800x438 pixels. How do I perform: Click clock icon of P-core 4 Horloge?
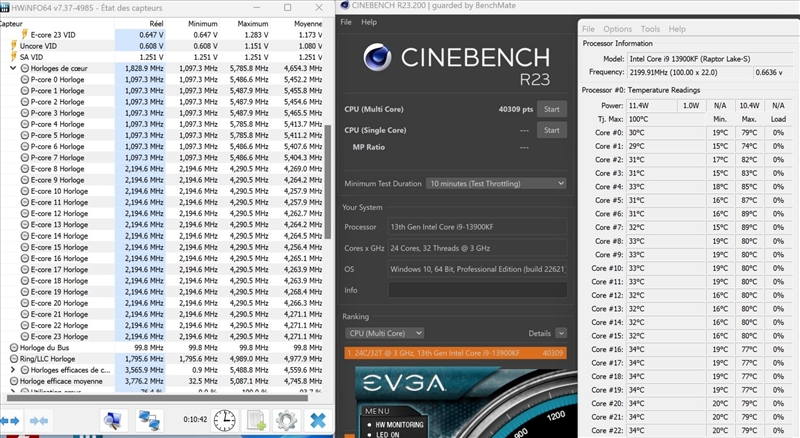[x=24, y=124]
